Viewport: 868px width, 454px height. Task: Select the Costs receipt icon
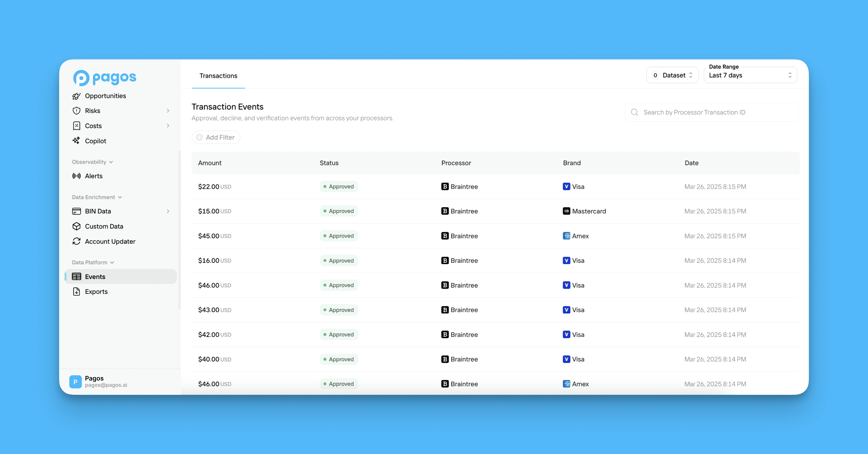point(76,126)
